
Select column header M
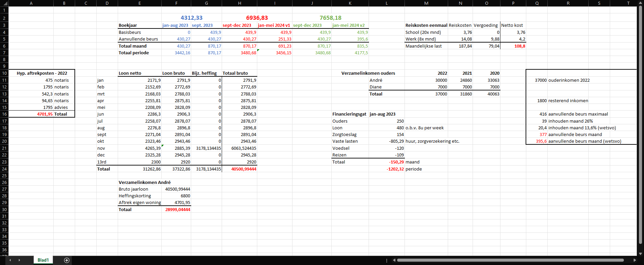click(x=426, y=3)
